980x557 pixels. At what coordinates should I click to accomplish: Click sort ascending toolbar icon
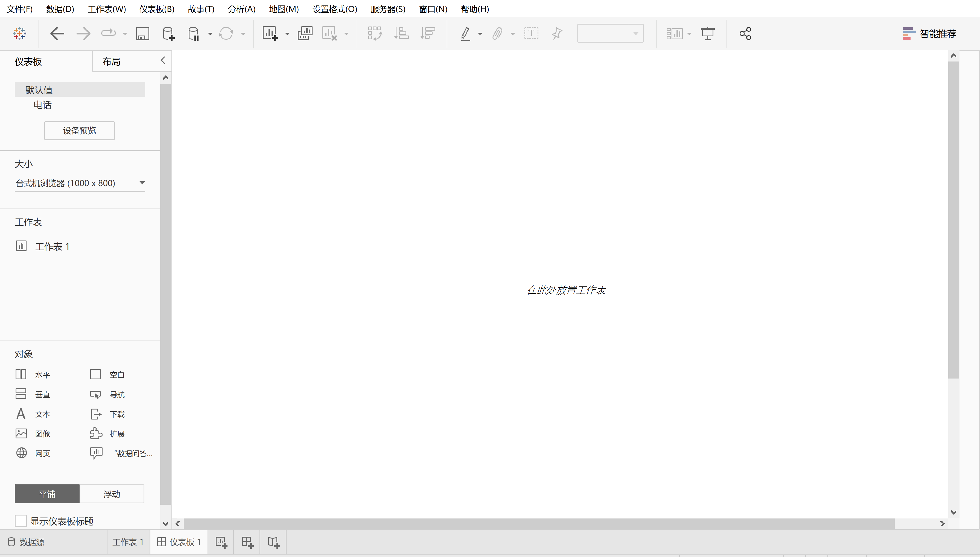(401, 34)
